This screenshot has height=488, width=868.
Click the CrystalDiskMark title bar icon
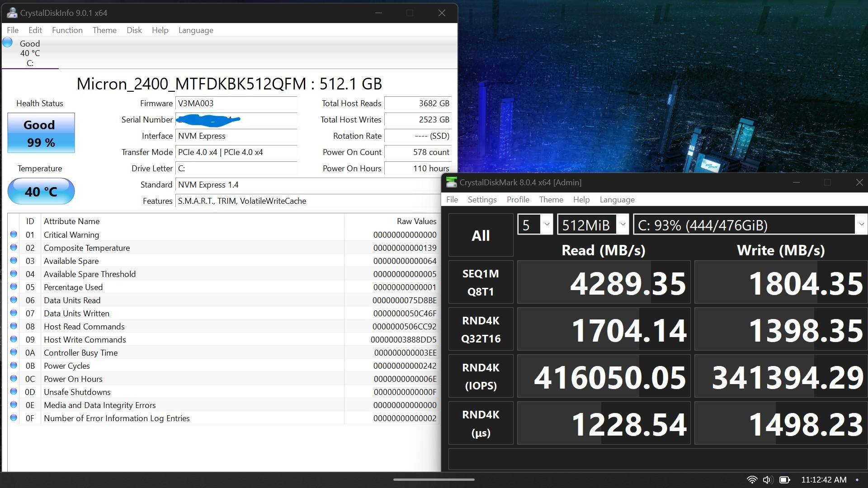tap(451, 182)
